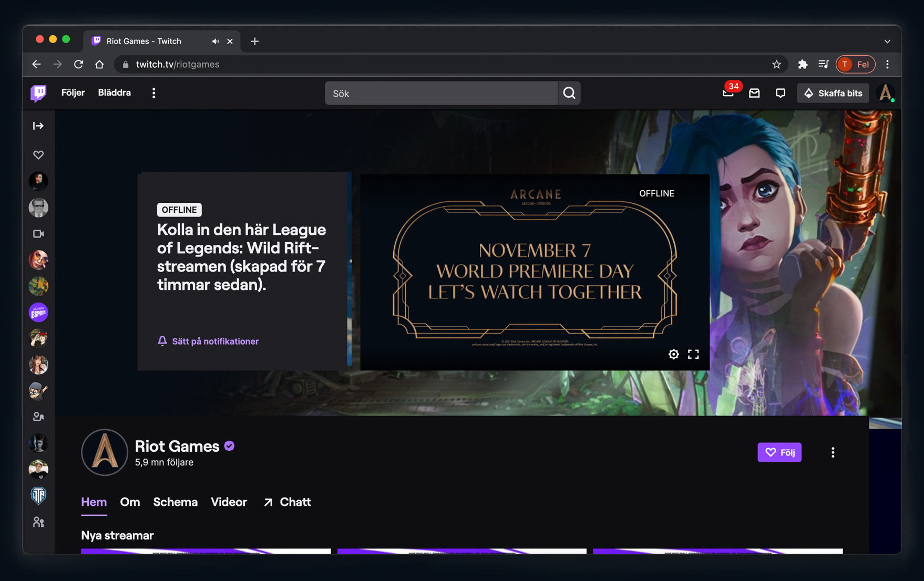Open notifications showing 34 alerts
The width and height of the screenshot is (924, 581).
(x=728, y=93)
